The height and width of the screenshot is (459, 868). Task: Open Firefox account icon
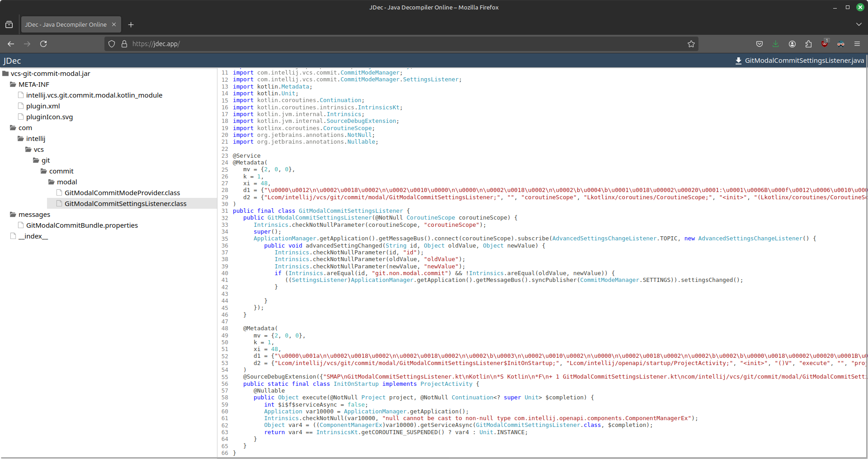(792, 44)
